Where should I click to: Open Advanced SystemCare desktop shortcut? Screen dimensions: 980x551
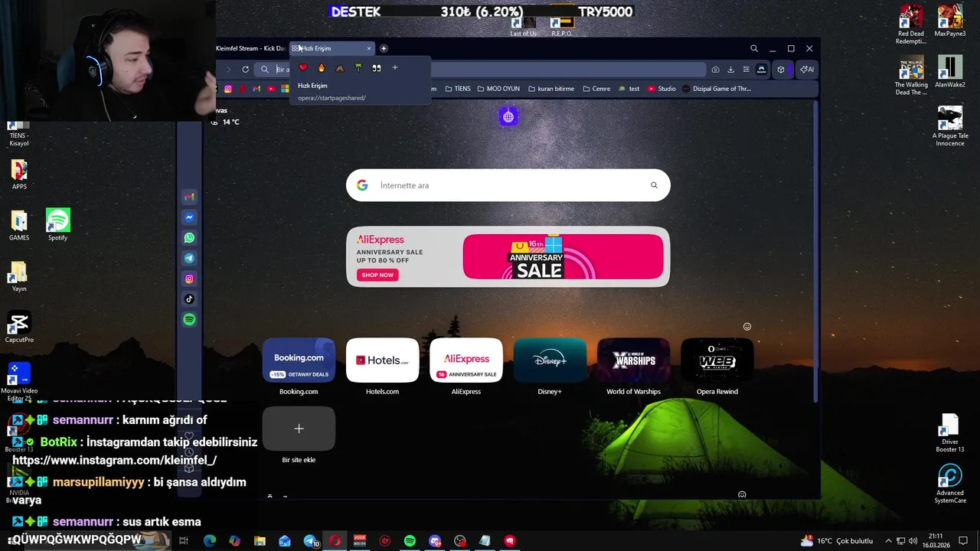point(950,484)
